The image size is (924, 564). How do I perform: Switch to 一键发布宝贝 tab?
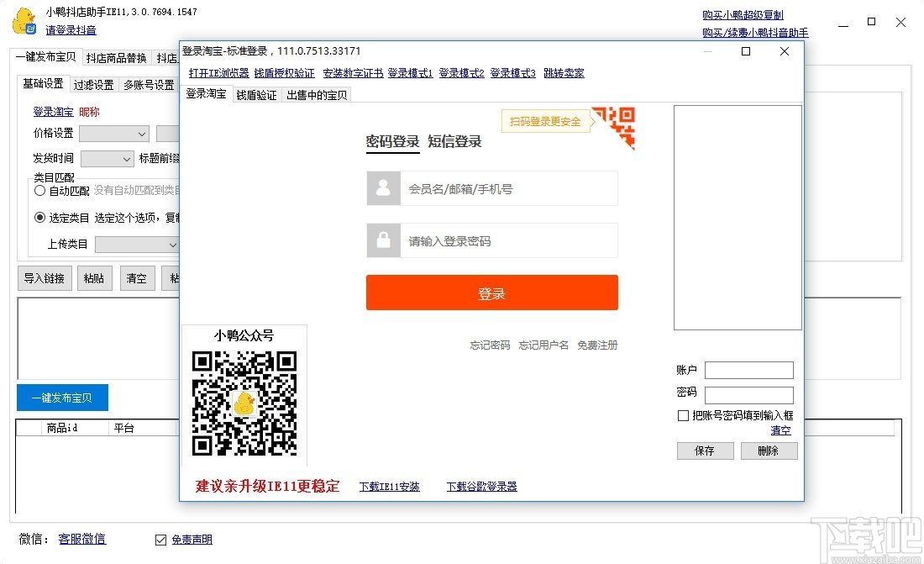tap(45, 56)
